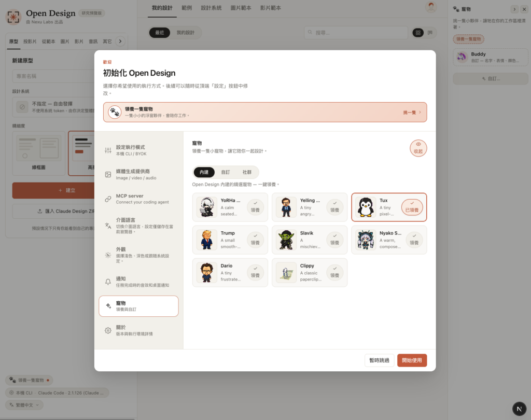Image resolution: width=531 pixels, height=420 pixels.
Task: Click the paw icon in pet panel header
Action: [456, 9]
